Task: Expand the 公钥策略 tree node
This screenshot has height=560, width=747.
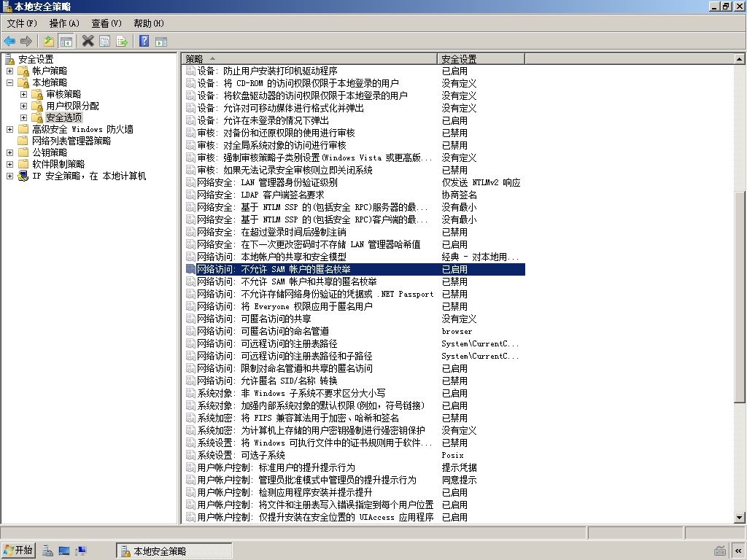Action: tap(9, 152)
